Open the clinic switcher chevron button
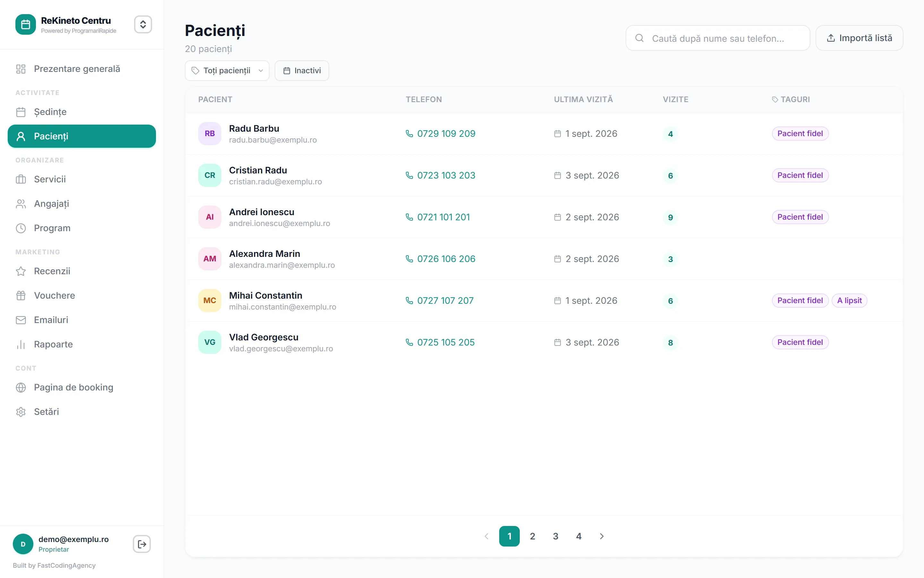This screenshot has width=924, height=578. point(143,24)
